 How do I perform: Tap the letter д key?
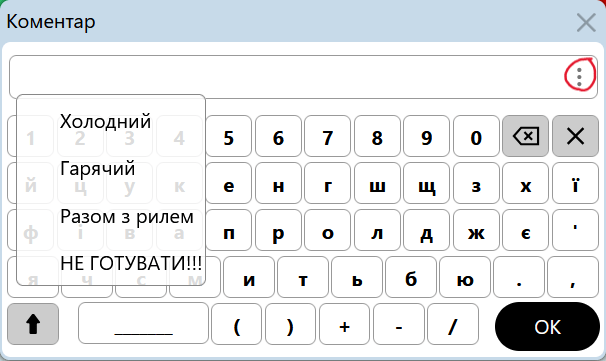426,230
